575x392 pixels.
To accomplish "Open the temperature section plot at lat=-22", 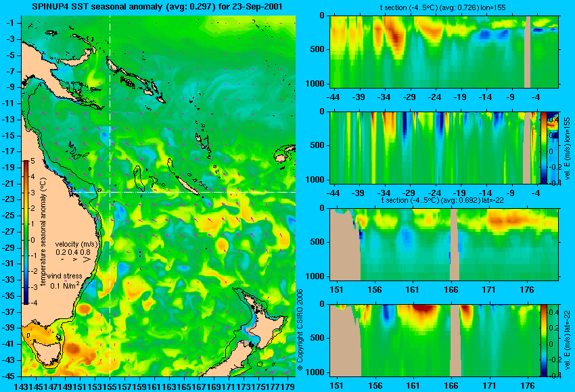I will coord(444,245).
